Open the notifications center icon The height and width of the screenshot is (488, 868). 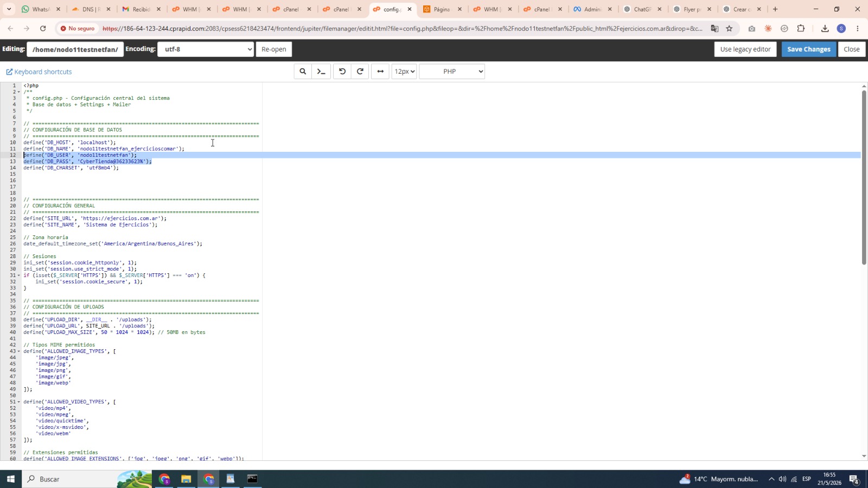point(854,479)
